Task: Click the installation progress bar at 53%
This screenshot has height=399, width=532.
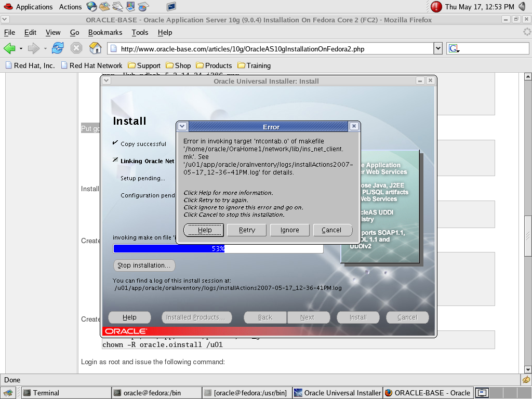Action: pyautogui.click(x=218, y=249)
